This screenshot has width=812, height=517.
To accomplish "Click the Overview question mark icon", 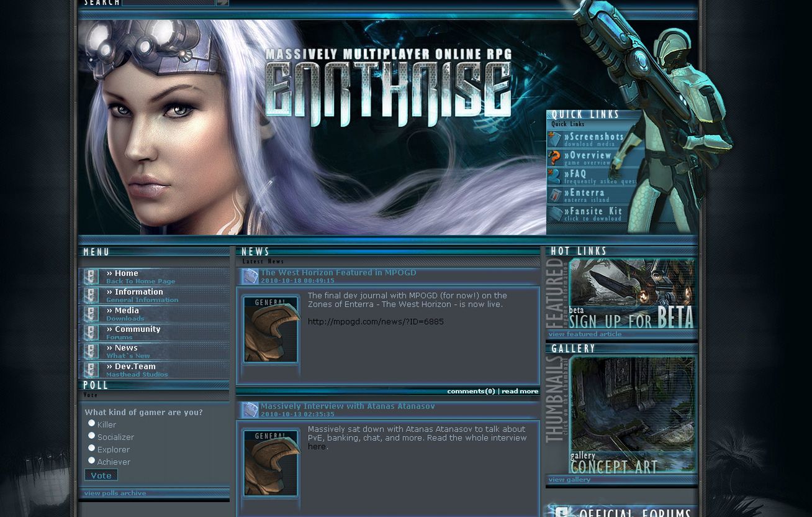I will coord(554,158).
